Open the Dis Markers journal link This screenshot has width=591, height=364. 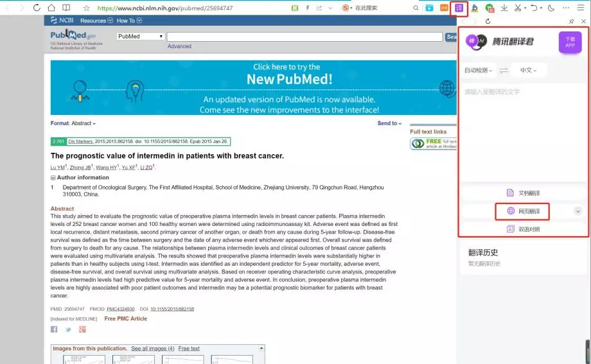(81, 141)
